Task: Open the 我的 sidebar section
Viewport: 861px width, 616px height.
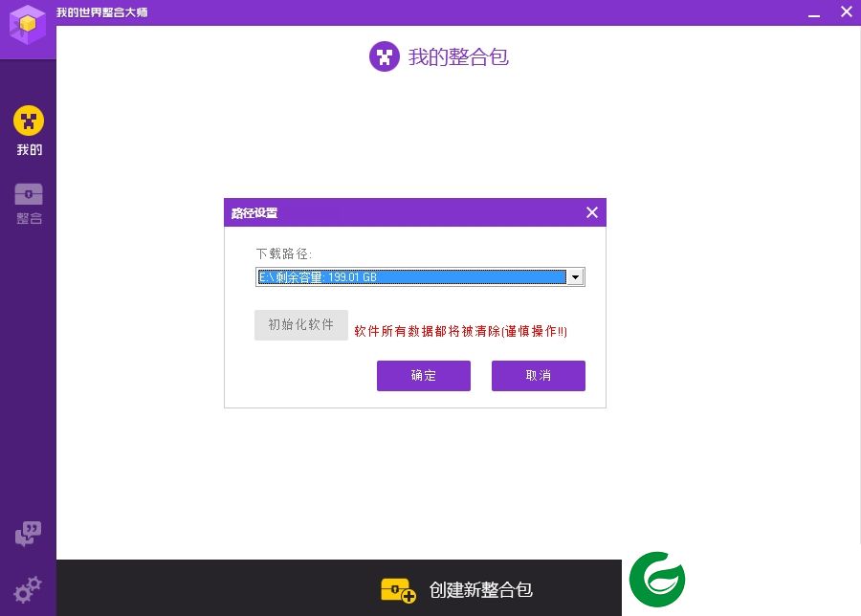Action: click(x=29, y=131)
